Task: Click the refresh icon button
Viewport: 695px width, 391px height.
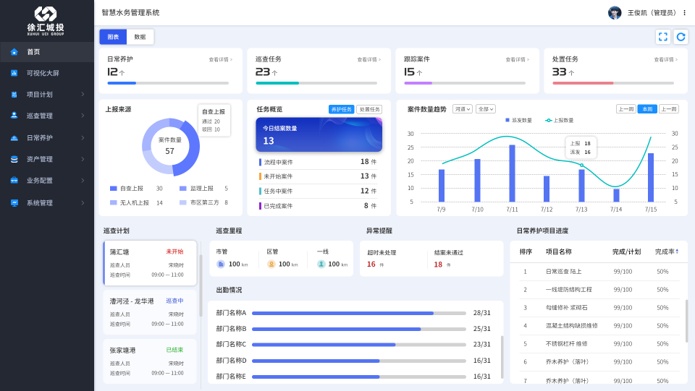Action: coord(681,37)
